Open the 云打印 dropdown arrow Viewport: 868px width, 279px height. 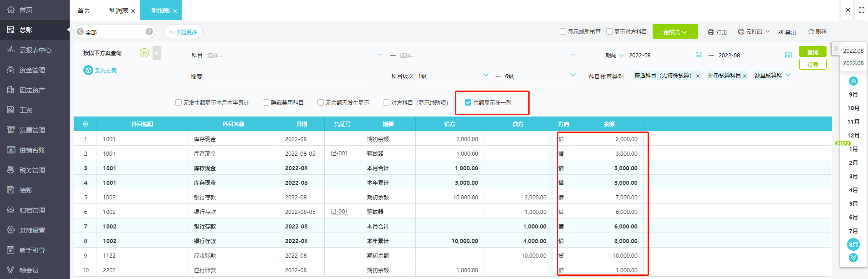tap(768, 32)
